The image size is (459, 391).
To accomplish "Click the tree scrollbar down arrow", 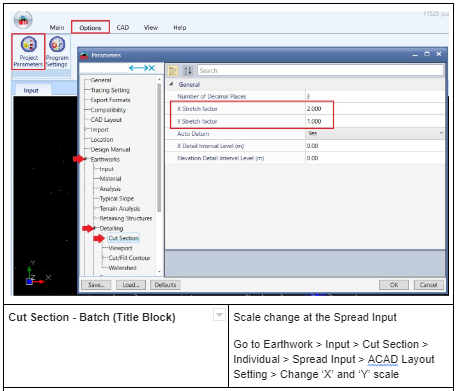I will [159, 272].
